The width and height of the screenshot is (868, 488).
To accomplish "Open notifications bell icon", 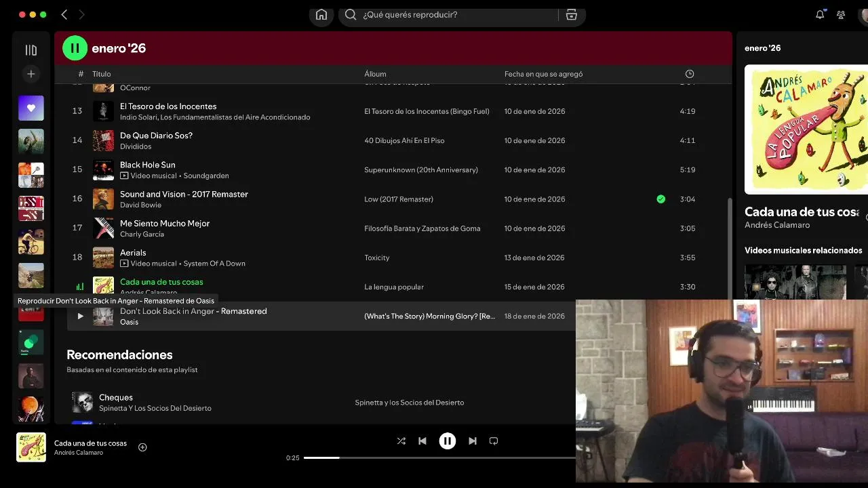I will 820,14.
